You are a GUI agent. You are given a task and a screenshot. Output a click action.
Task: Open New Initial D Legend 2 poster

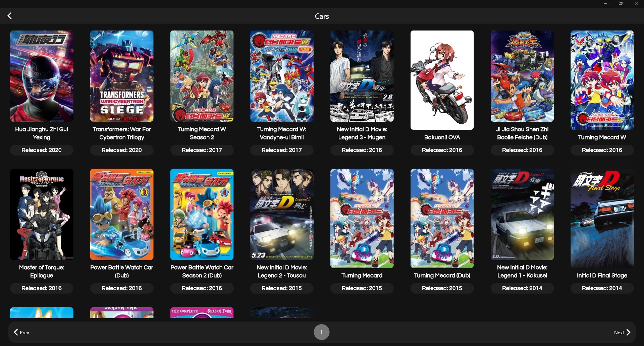[x=282, y=214]
